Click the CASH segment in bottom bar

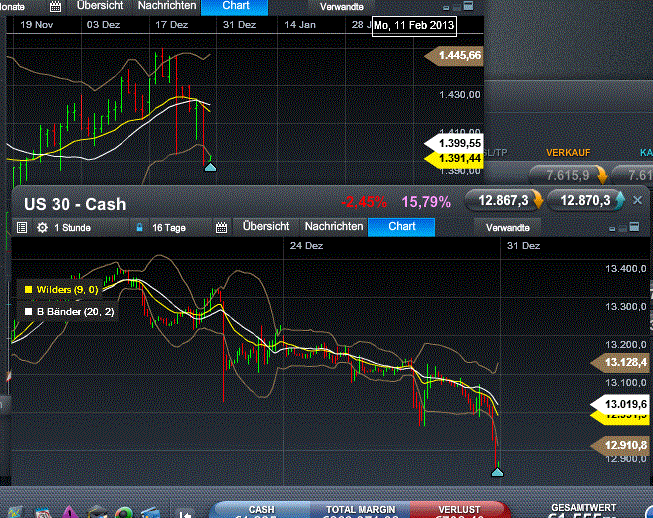261,510
